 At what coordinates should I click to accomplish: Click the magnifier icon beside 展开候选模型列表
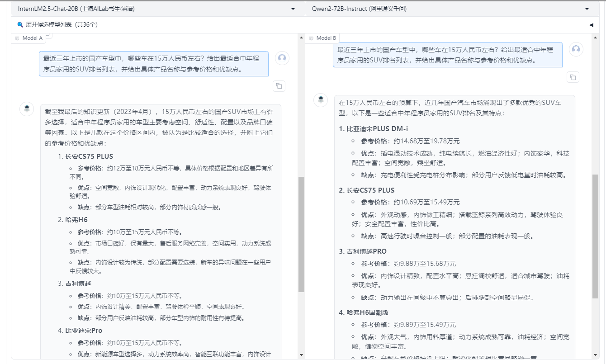coord(20,24)
